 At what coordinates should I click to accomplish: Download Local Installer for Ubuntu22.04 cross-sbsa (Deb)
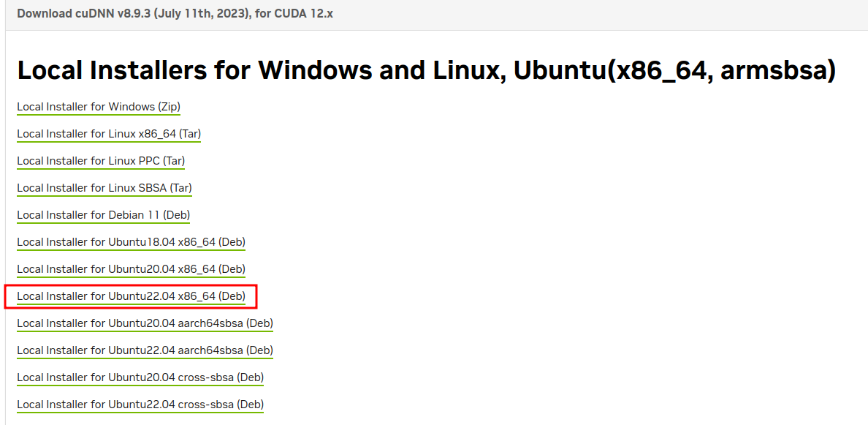click(140, 405)
